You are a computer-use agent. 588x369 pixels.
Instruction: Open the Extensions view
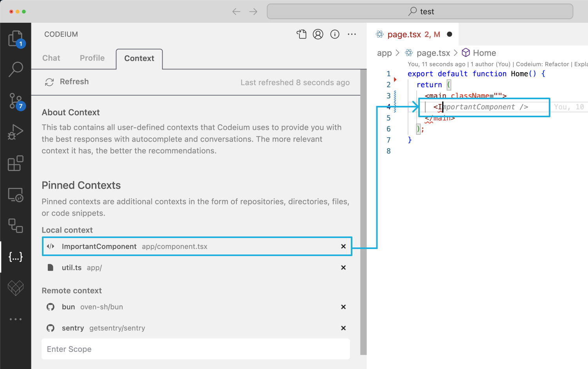[x=16, y=163]
